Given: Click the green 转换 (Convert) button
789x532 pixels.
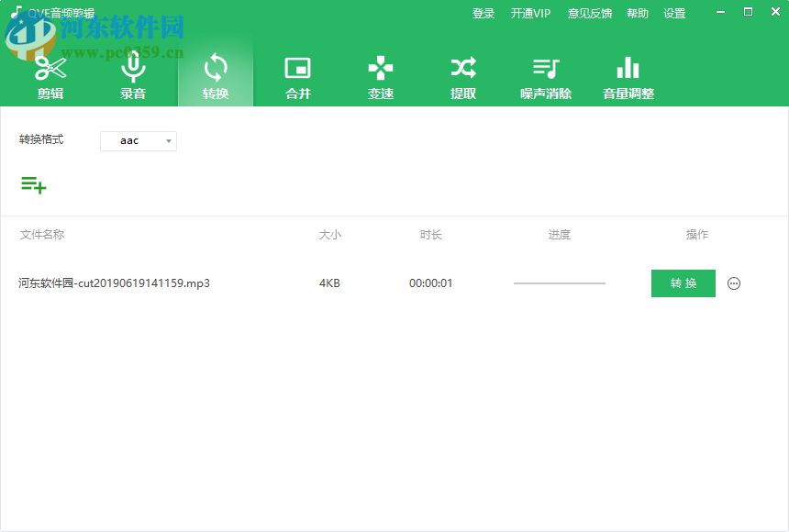Looking at the screenshot, I should [683, 283].
